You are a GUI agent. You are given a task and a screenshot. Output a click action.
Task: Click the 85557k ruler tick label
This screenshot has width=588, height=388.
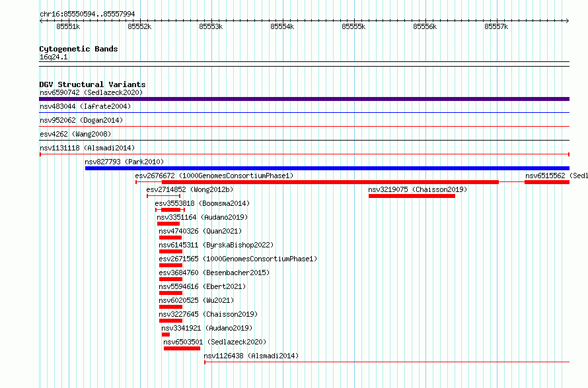click(x=496, y=26)
